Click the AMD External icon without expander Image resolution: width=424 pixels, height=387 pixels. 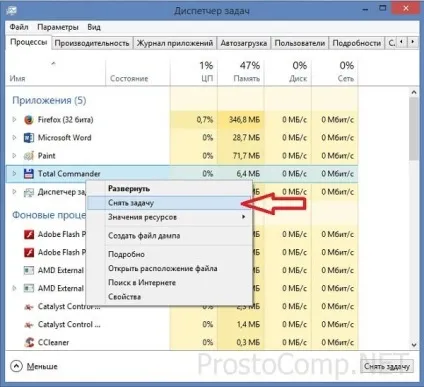(29, 270)
